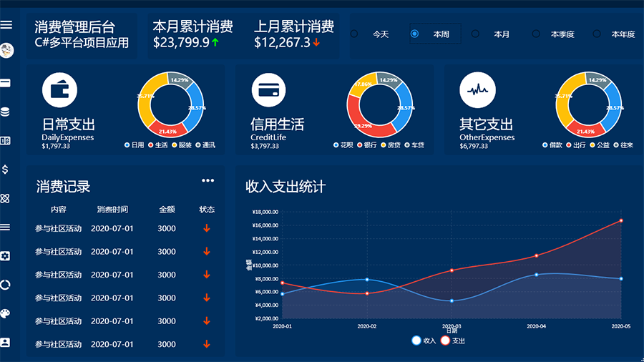Click the atom icon in the sidebar

6,198
